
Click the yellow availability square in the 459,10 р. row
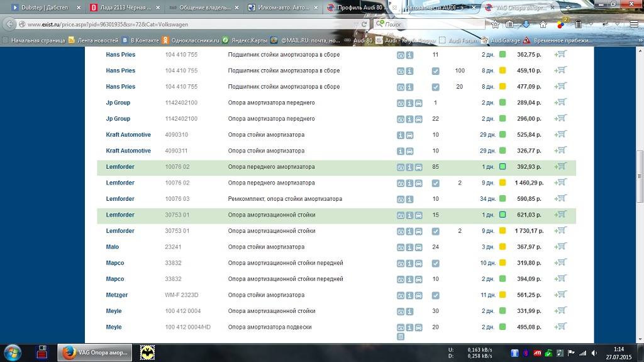(x=502, y=71)
